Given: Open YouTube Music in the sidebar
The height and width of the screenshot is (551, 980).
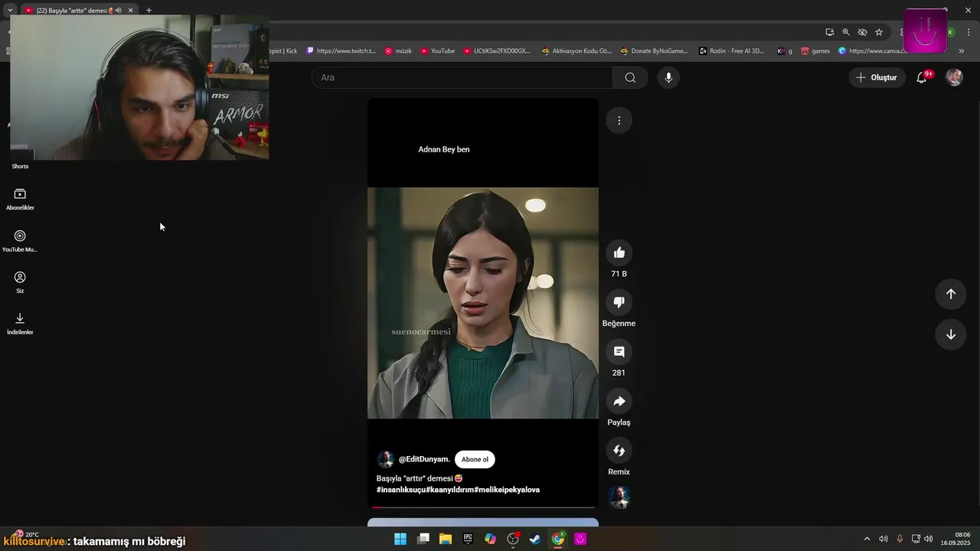Looking at the screenshot, I should coord(20,241).
